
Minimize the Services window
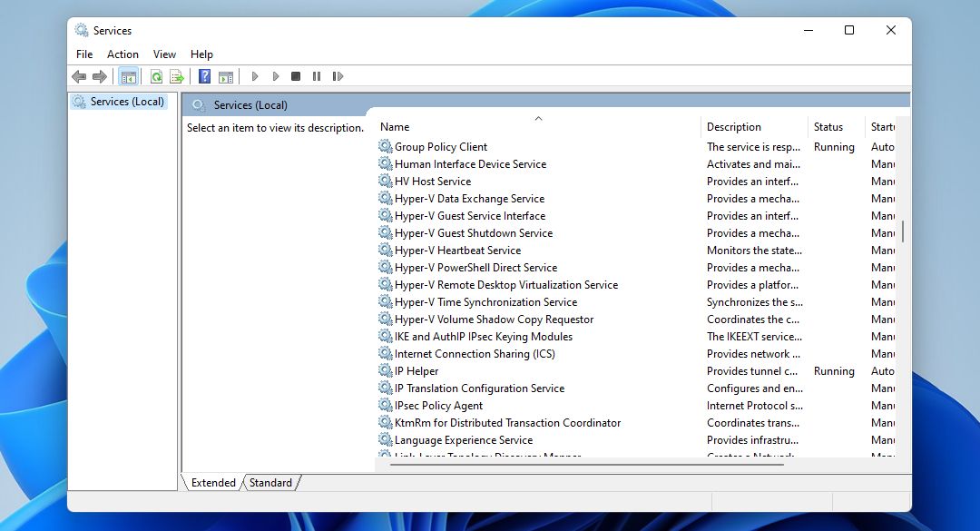pos(808,30)
